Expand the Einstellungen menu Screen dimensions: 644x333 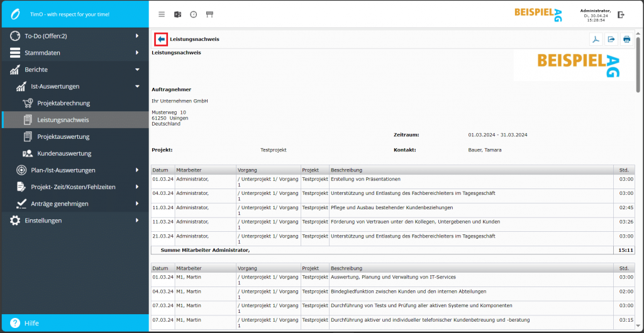coord(74,221)
